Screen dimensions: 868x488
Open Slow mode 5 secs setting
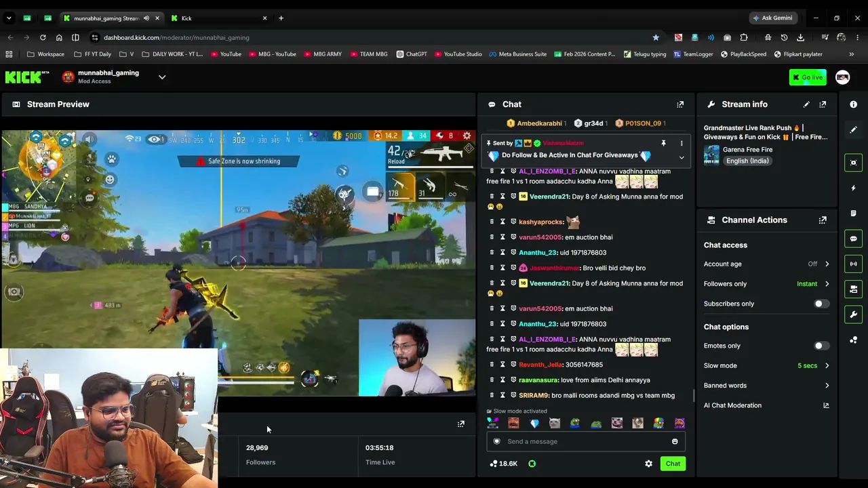tap(766, 366)
